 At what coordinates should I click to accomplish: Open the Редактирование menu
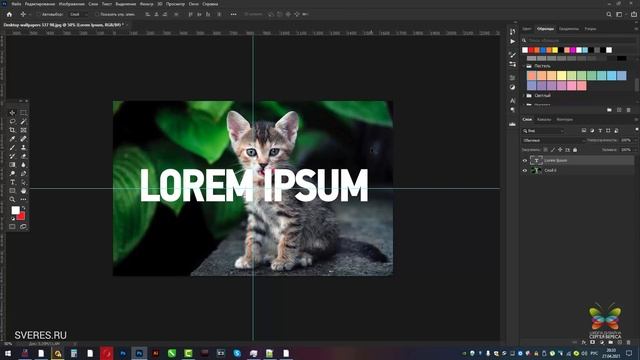(40, 4)
